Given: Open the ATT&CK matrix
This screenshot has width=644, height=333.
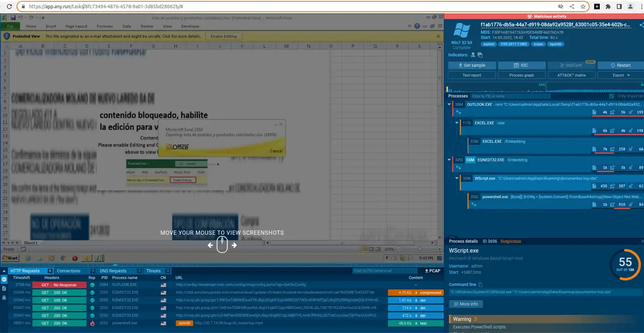Looking at the screenshot, I should click(571, 75).
